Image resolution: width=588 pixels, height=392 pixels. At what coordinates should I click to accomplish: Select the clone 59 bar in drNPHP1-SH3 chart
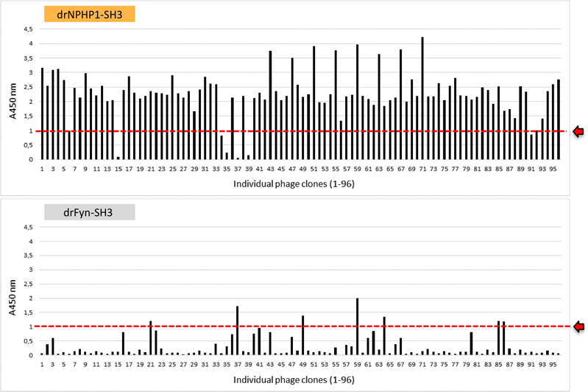tap(358, 102)
